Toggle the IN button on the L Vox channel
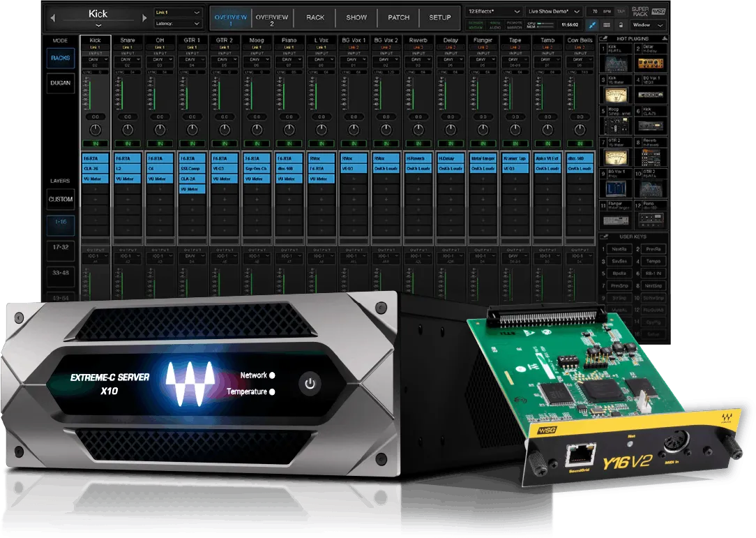 click(x=322, y=144)
